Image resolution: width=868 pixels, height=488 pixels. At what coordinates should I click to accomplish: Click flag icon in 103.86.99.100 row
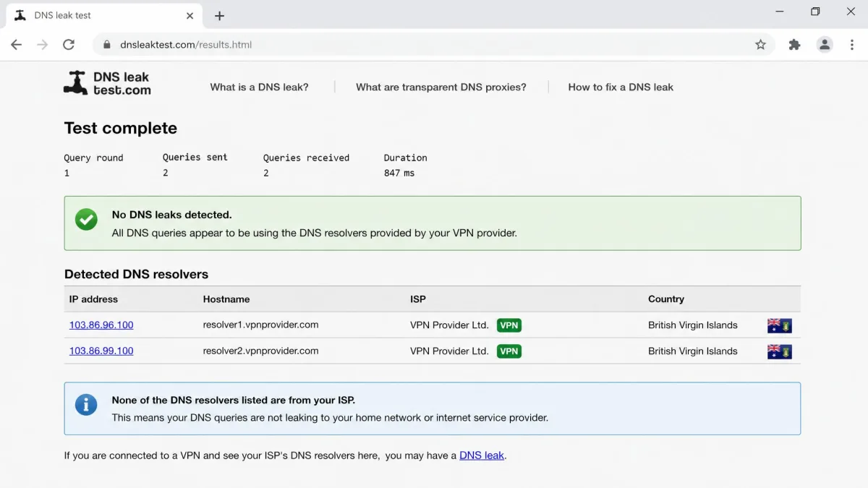[x=780, y=351]
